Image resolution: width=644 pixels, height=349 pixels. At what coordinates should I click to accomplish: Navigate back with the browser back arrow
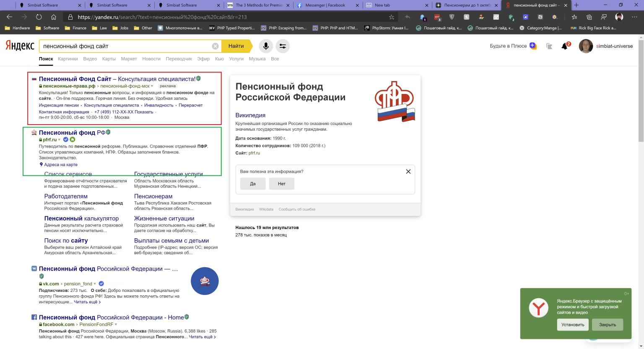(x=10, y=17)
